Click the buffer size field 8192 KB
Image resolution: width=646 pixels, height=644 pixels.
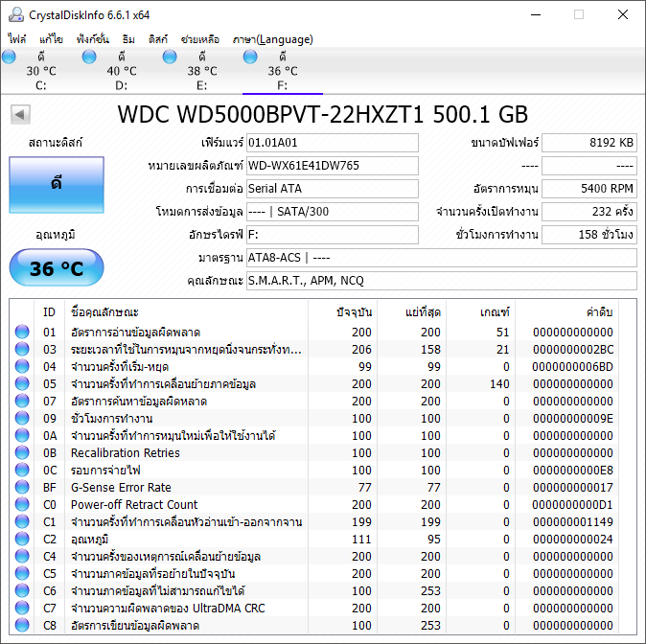[x=589, y=143]
